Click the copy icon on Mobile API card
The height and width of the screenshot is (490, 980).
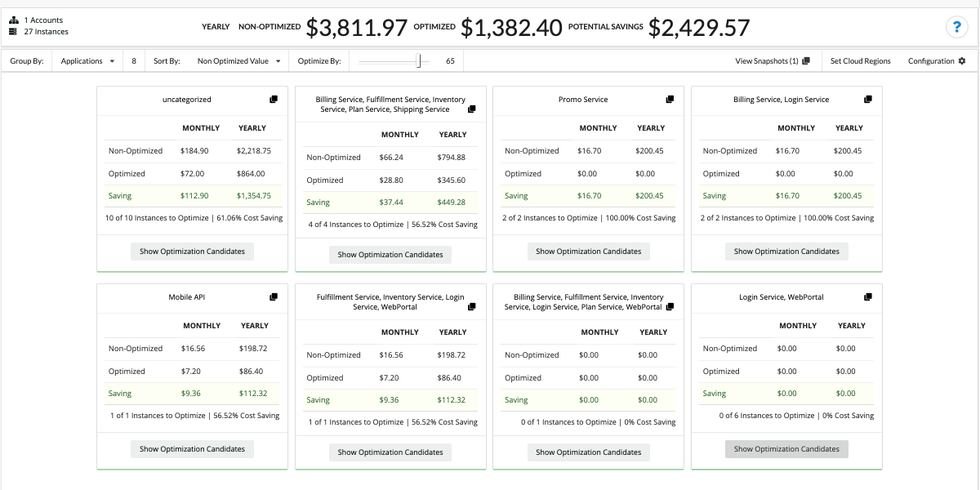pyautogui.click(x=274, y=297)
